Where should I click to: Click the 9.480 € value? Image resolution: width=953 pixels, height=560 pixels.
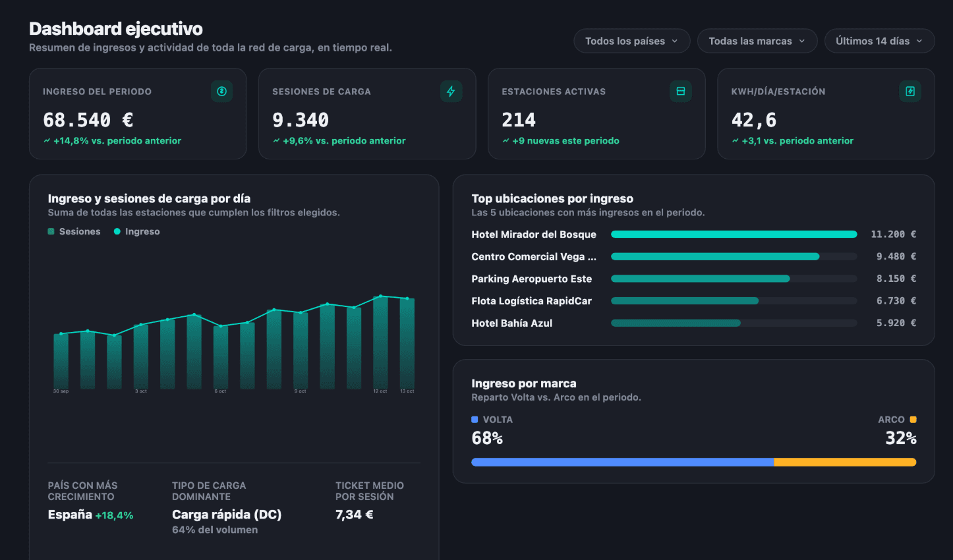pos(896,257)
